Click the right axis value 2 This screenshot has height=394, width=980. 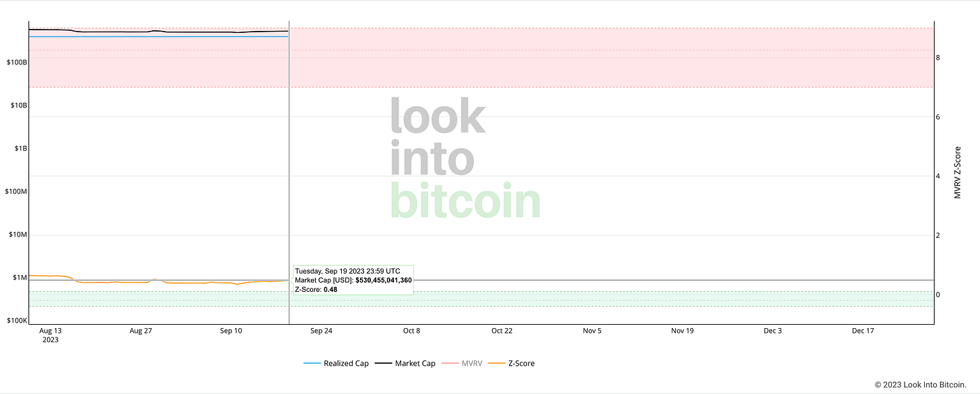pos(938,235)
